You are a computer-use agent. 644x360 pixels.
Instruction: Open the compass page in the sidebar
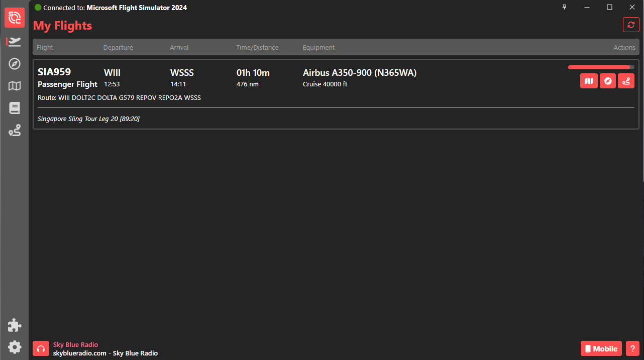15,64
